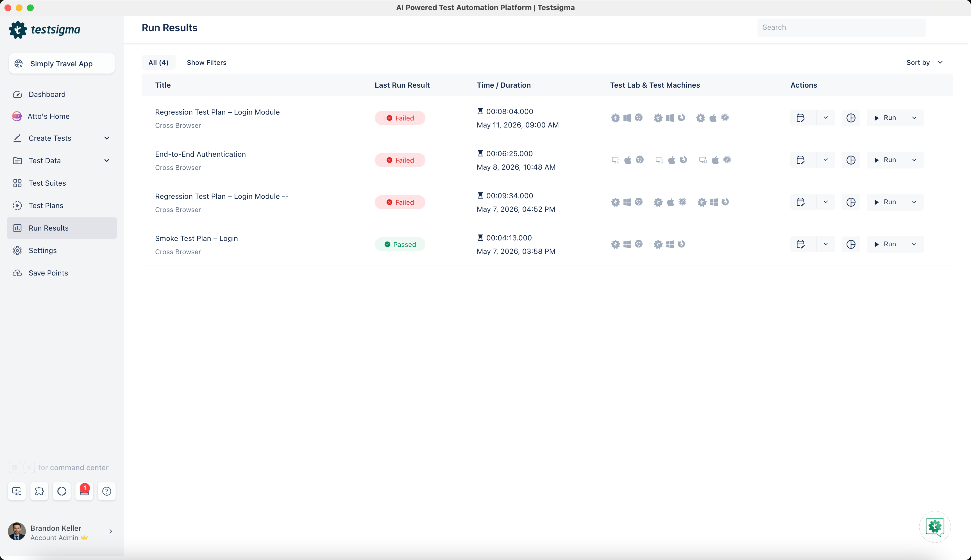Click first Chrome icon in 00:08:04 row
The width and height of the screenshot is (971, 560).
tap(639, 118)
